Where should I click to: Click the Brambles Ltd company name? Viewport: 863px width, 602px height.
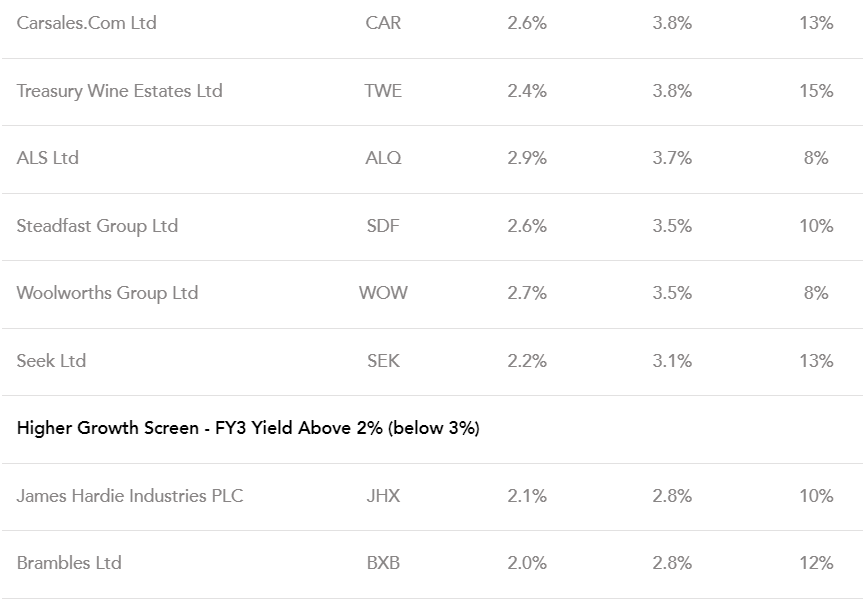tap(69, 563)
